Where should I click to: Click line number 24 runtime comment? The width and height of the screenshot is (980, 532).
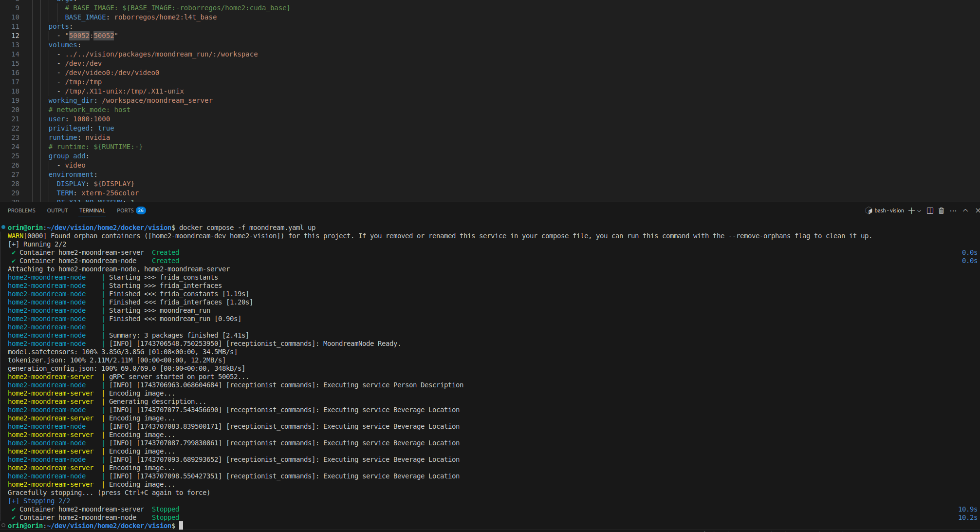click(16, 147)
